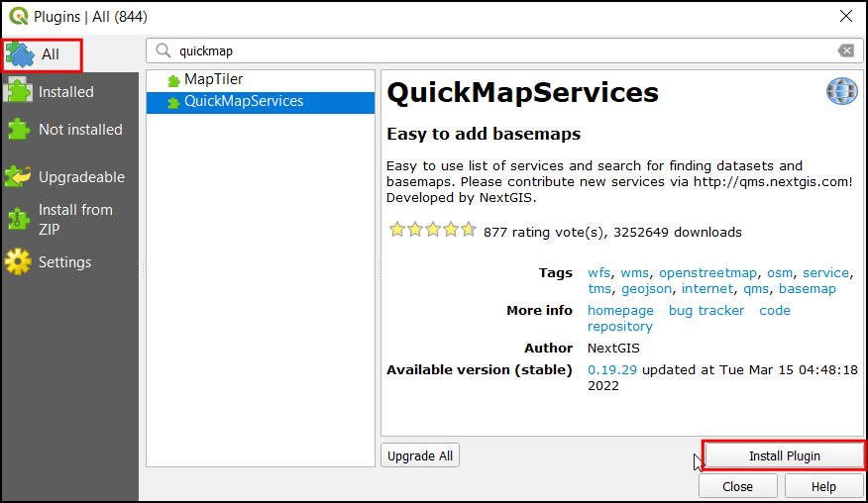
Task: Click the QuickMapServices globe logo
Action: coord(841,91)
